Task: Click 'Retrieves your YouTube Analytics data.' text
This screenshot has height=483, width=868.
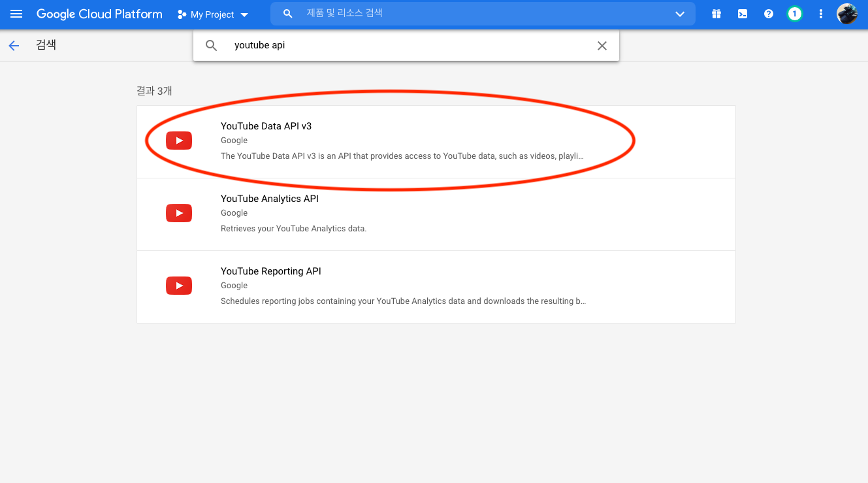Action: coord(294,229)
